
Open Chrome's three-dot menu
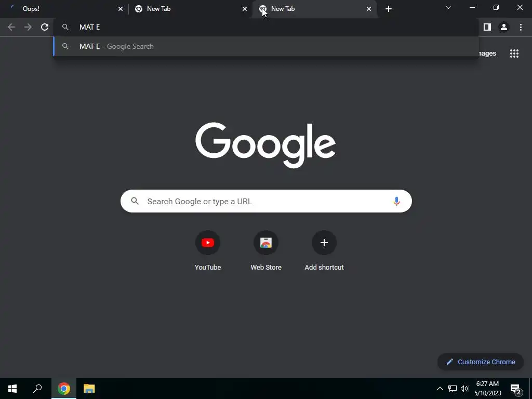point(521,27)
